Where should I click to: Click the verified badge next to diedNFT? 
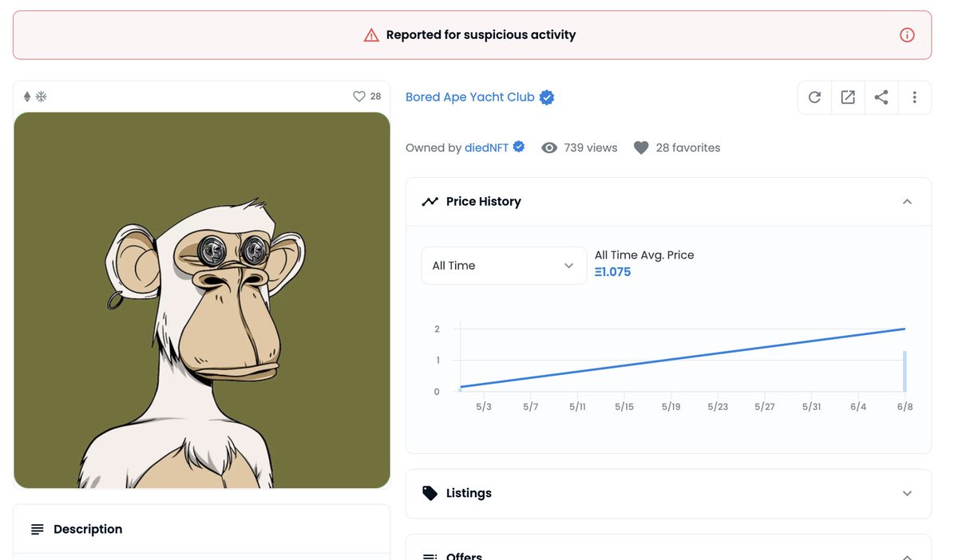tap(519, 147)
